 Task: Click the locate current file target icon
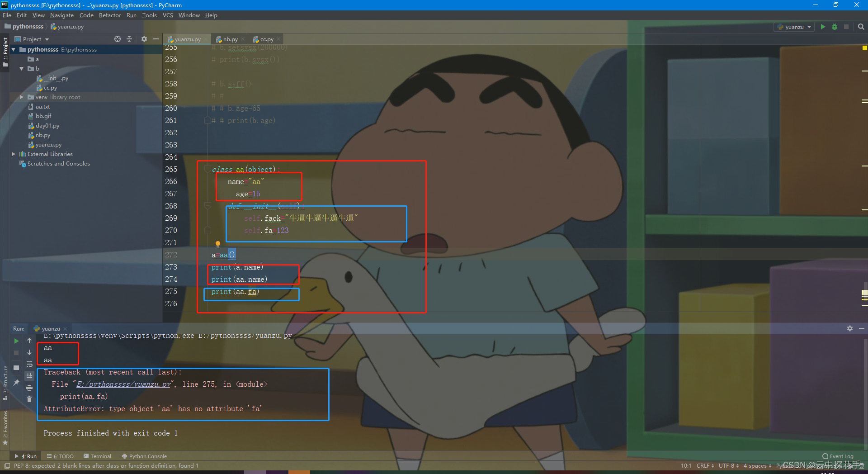click(118, 39)
